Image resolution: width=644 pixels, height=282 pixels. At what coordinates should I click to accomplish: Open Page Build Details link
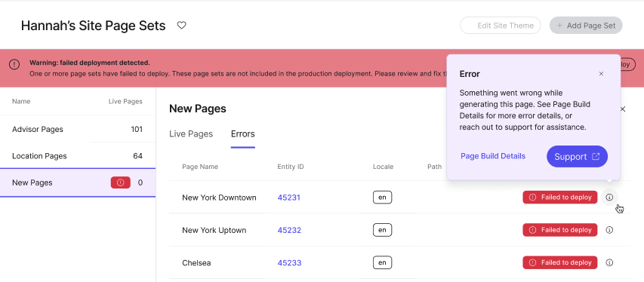[x=493, y=156]
